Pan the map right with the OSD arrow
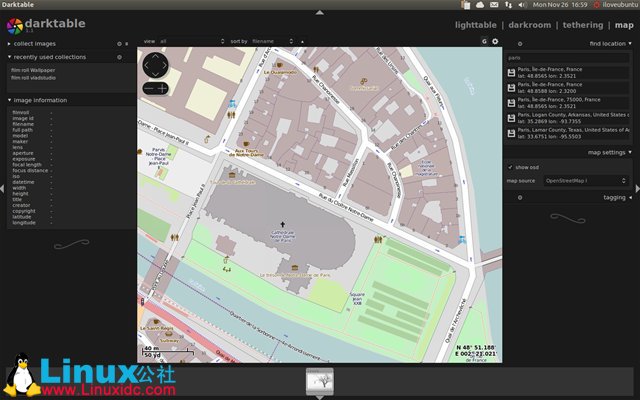 pos(164,65)
